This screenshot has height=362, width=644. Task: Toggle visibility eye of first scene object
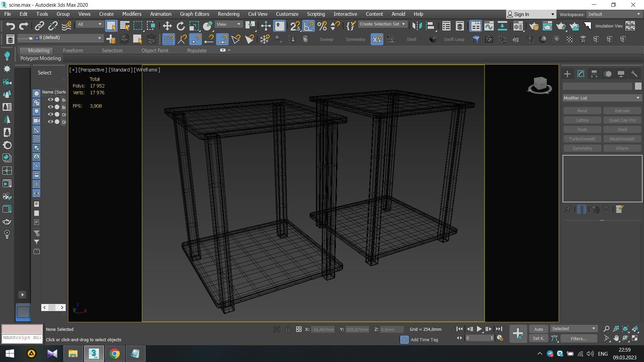tap(50, 100)
